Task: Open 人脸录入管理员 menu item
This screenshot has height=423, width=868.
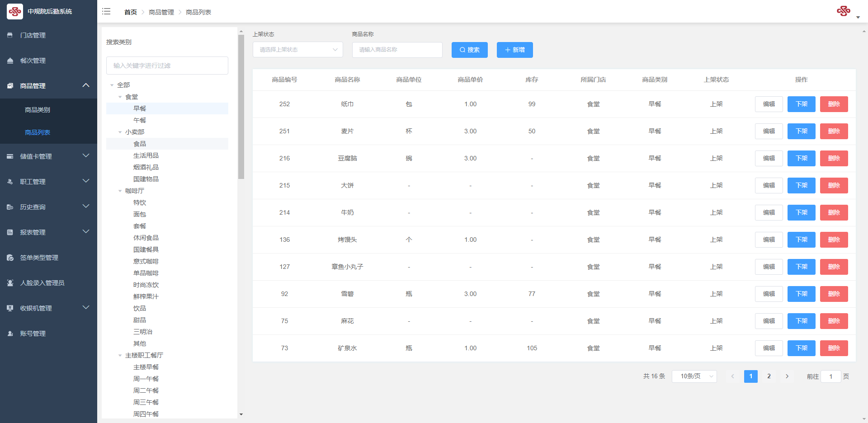Action: pyautogui.click(x=48, y=283)
